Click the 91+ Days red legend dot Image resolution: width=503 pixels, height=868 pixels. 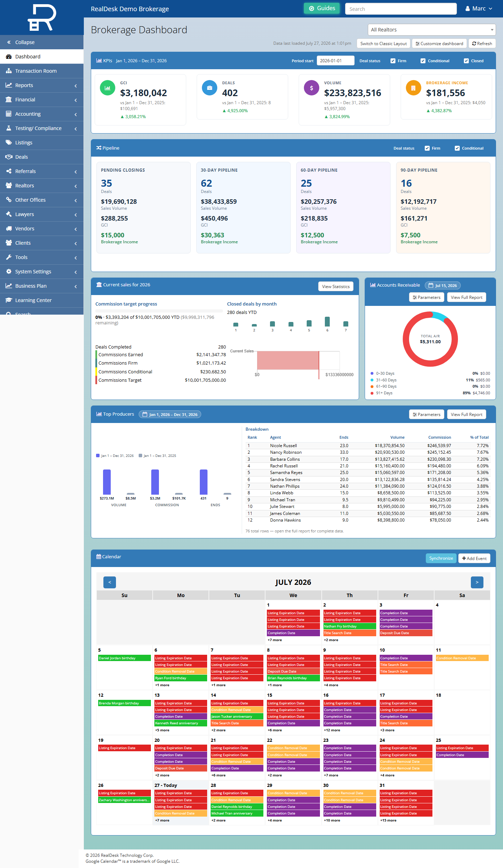pyautogui.click(x=372, y=393)
